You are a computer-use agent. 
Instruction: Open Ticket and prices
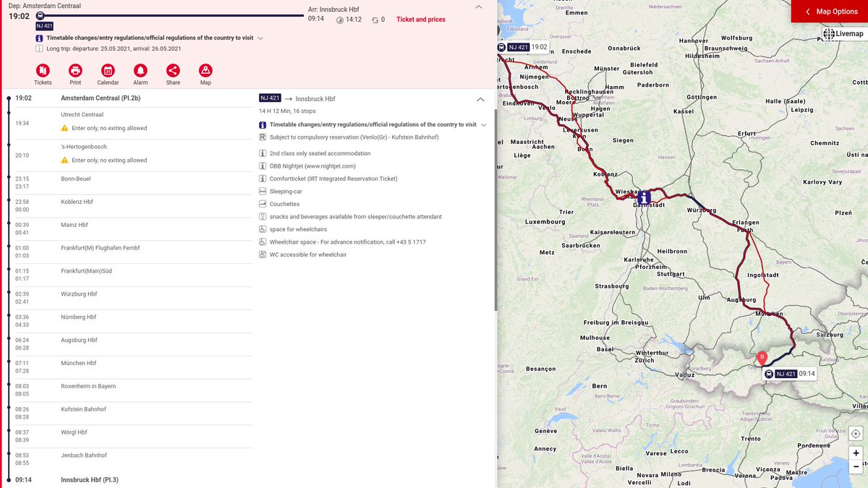point(421,20)
